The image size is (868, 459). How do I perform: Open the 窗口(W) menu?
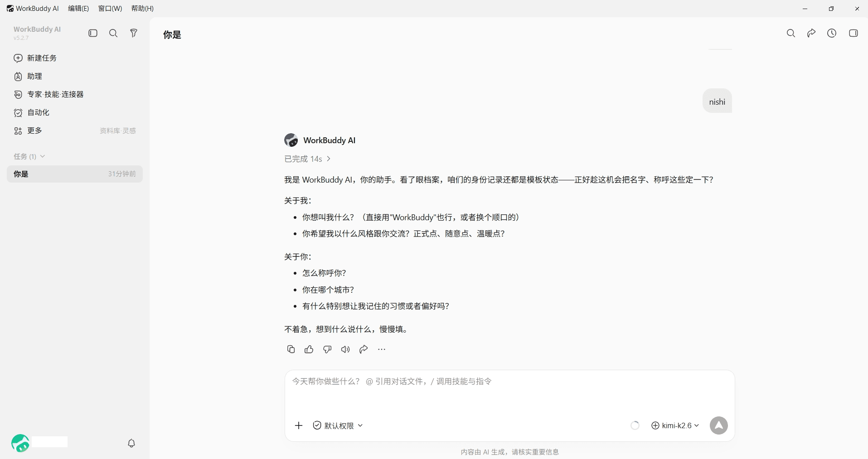click(x=110, y=9)
